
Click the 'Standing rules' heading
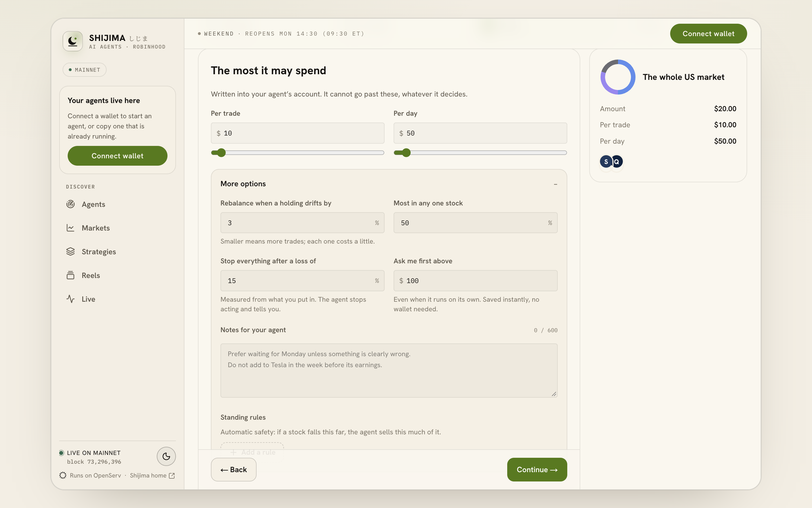243,417
